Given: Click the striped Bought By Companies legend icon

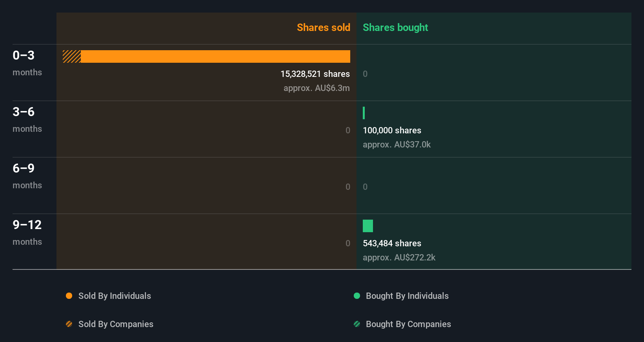Looking at the screenshot, I should [x=357, y=324].
